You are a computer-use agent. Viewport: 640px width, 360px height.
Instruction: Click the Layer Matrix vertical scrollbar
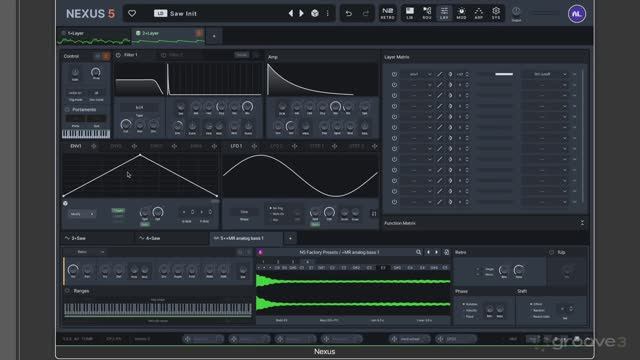(x=582, y=137)
